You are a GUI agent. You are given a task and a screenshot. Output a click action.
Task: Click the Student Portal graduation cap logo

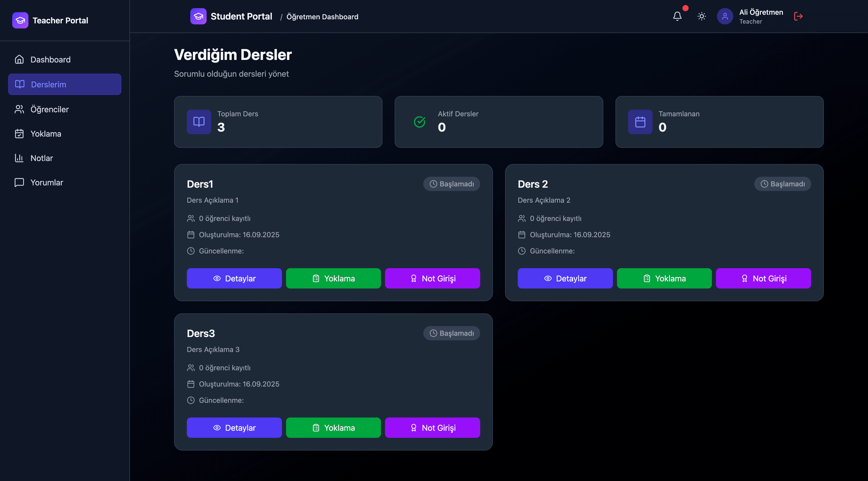(198, 16)
